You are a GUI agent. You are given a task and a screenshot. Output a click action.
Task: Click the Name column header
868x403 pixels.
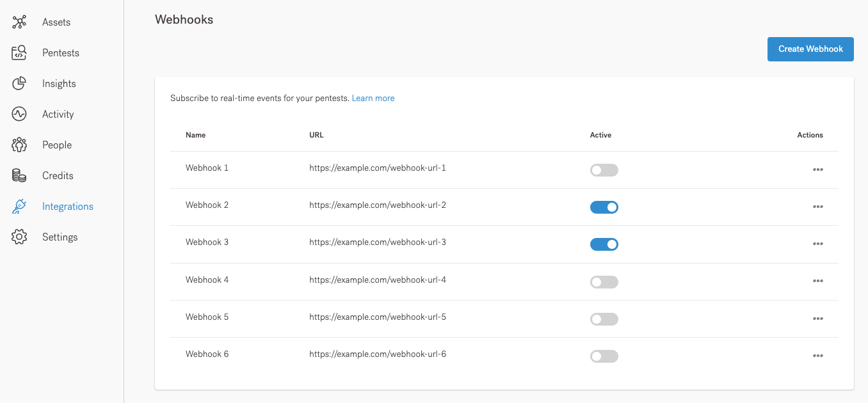pyautogui.click(x=196, y=135)
